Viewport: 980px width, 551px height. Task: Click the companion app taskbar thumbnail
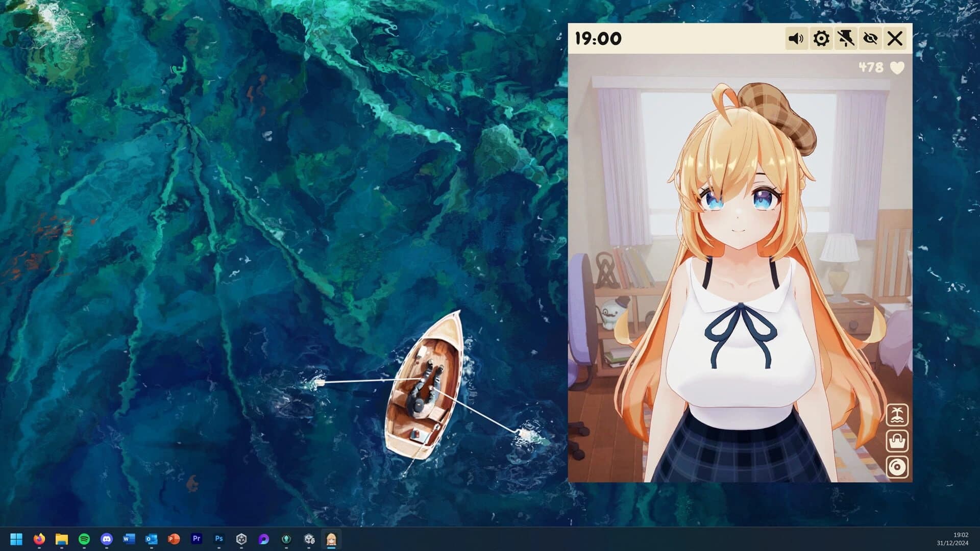(331, 538)
